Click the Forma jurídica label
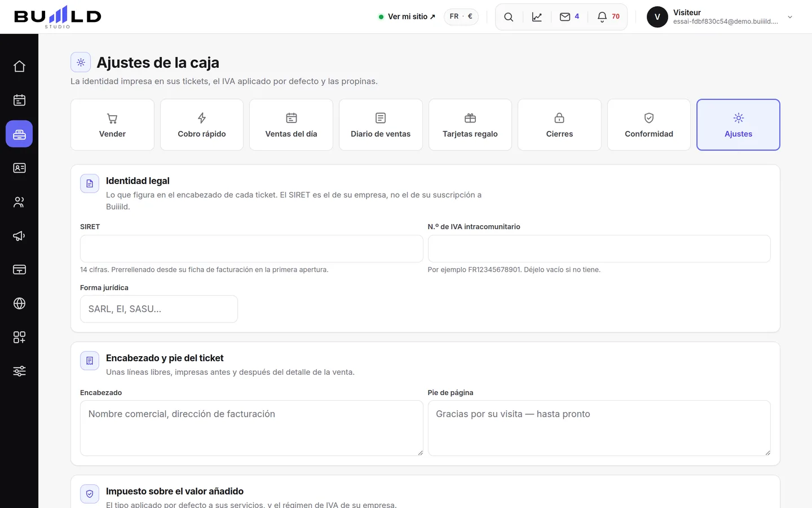 click(104, 288)
